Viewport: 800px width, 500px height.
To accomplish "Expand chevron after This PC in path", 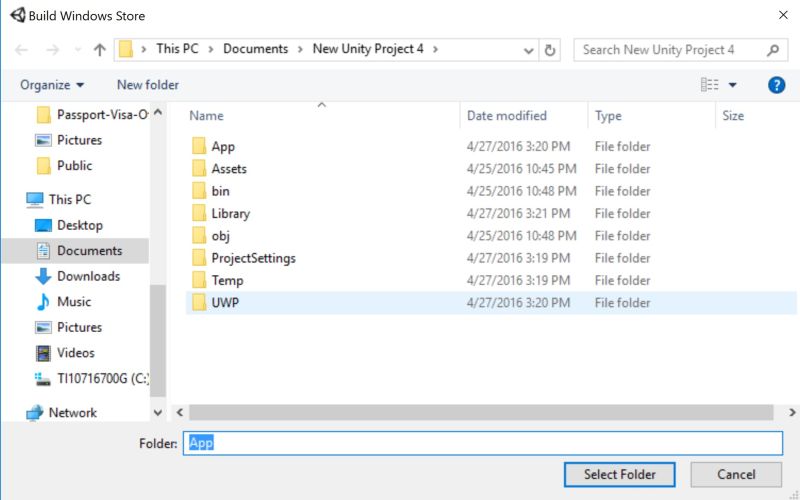I will [x=211, y=49].
